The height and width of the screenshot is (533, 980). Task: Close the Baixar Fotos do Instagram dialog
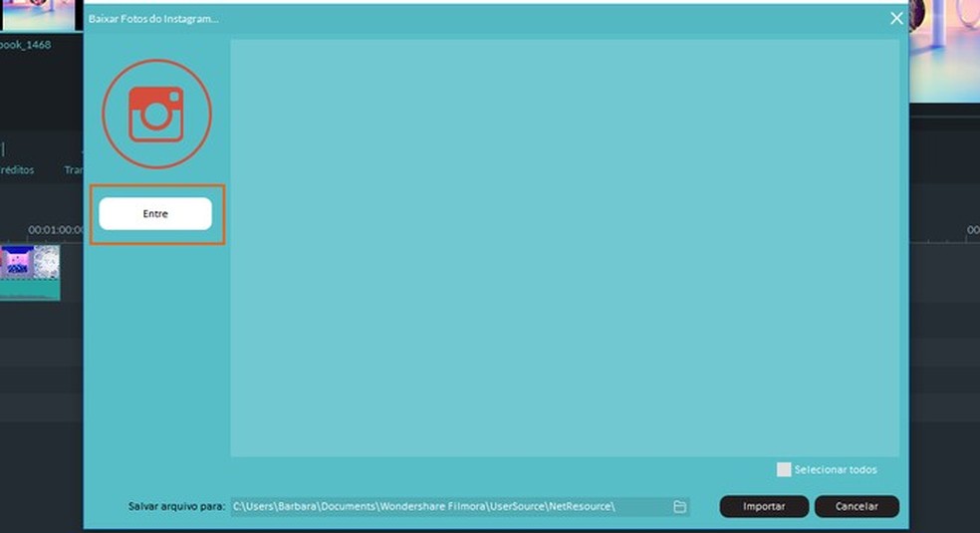(x=896, y=19)
